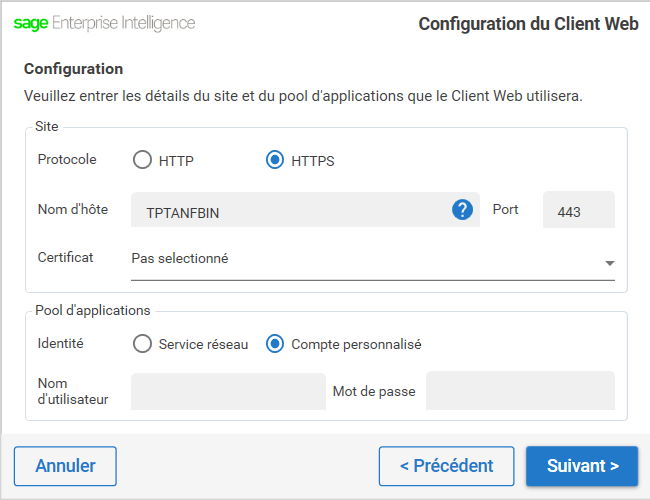650x500 pixels.
Task: Open the Certificat dropdown arrow
Action: [x=609, y=263]
